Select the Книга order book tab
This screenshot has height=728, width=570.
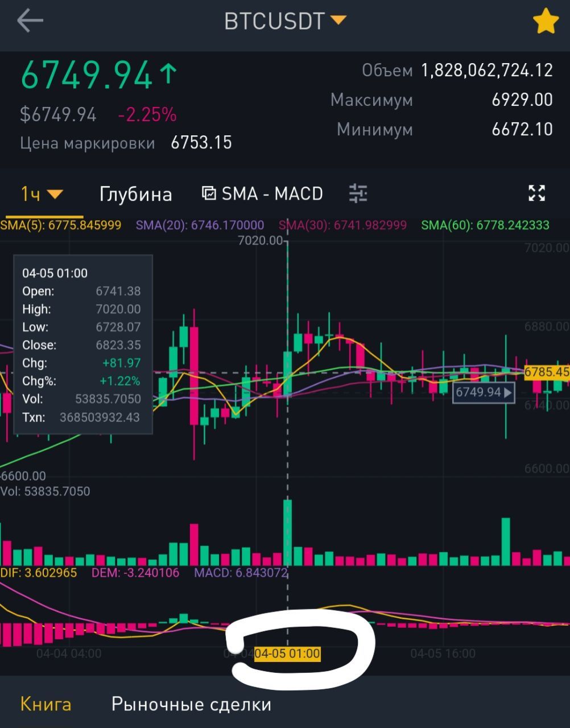46,704
